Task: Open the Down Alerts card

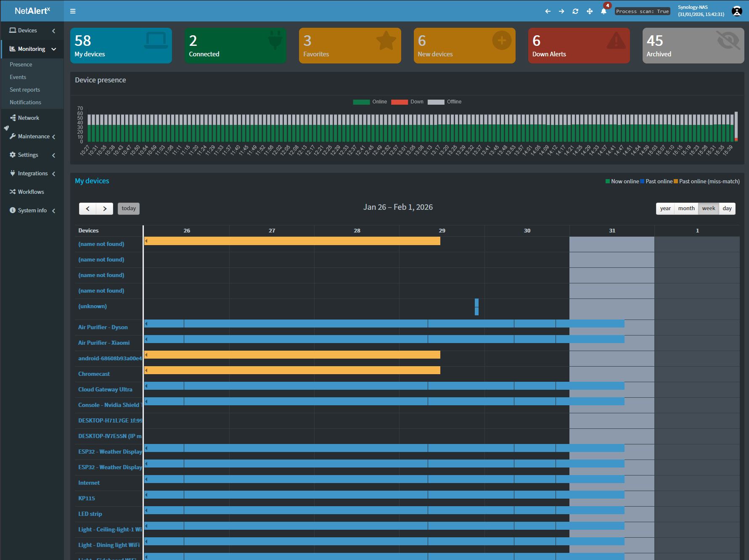Action: click(x=579, y=45)
